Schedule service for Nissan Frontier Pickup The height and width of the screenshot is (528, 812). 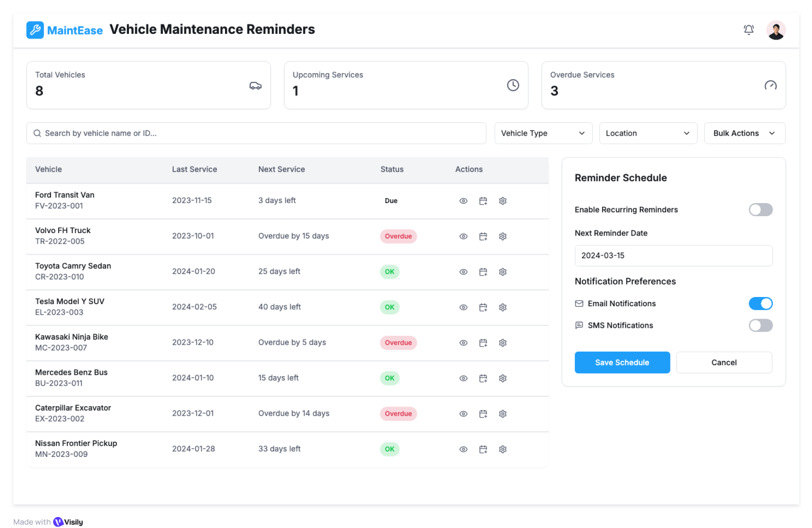[x=483, y=449]
